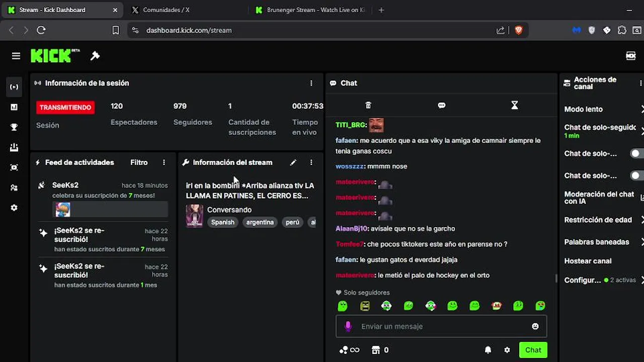The width and height of the screenshot is (644, 362).
Task: Toggle the Chat de solo-... switch below Chat de solo-seguidores
Action: tap(636, 153)
